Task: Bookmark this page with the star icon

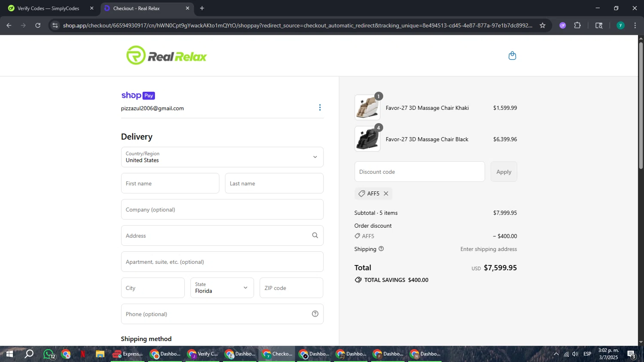Action: click(543, 25)
